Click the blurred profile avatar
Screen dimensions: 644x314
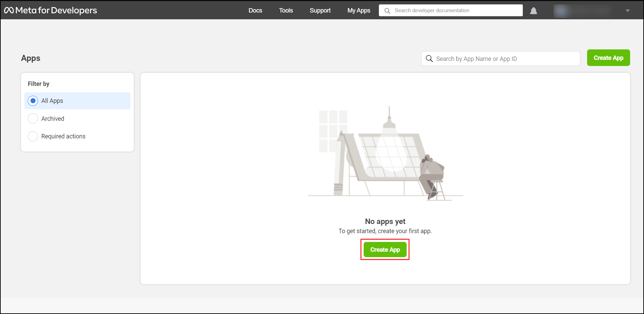coord(561,11)
